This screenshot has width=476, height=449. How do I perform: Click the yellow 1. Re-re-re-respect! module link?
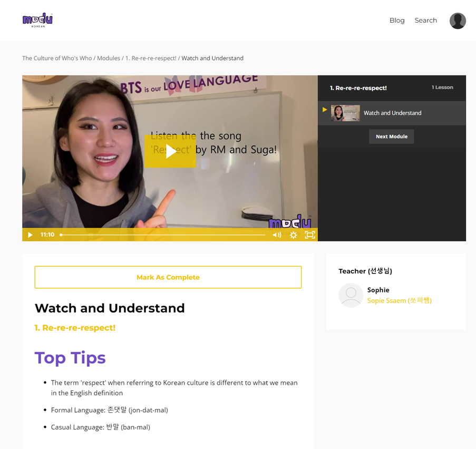[x=75, y=328]
